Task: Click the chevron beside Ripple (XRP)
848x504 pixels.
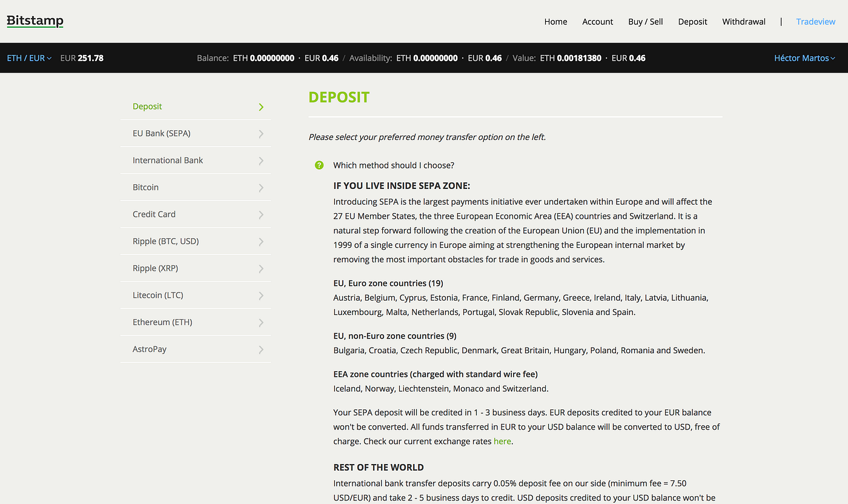Action: (261, 269)
